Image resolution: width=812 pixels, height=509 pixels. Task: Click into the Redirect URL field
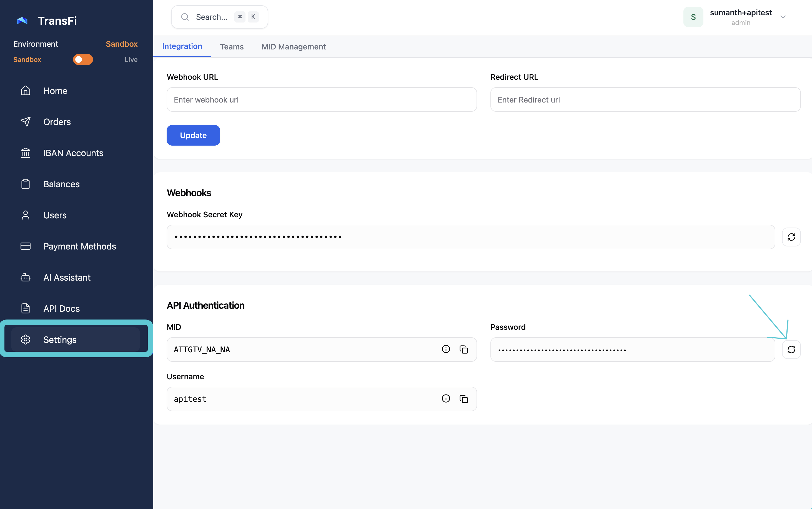(645, 100)
